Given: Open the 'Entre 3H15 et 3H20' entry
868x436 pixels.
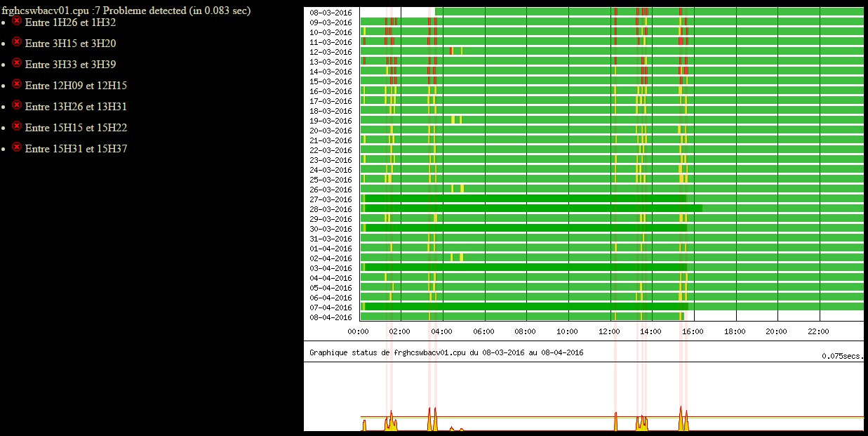Looking at the screenshot, I should pos(70,44).
